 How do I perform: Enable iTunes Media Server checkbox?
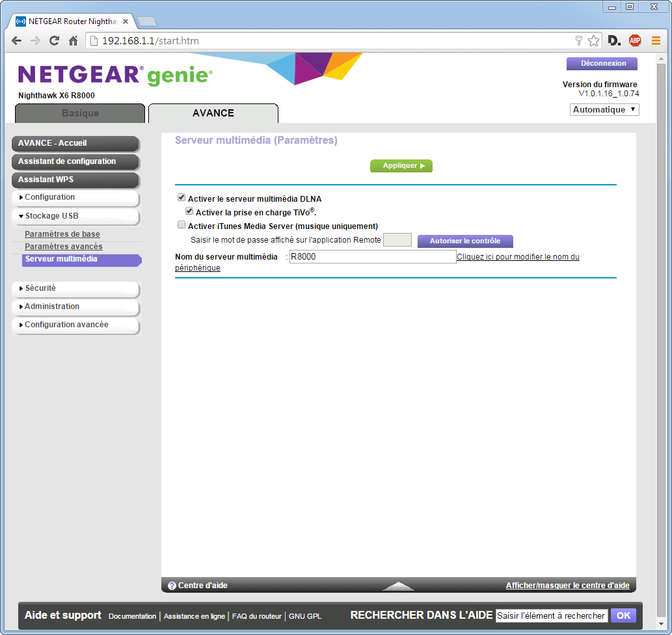(181, 225)
